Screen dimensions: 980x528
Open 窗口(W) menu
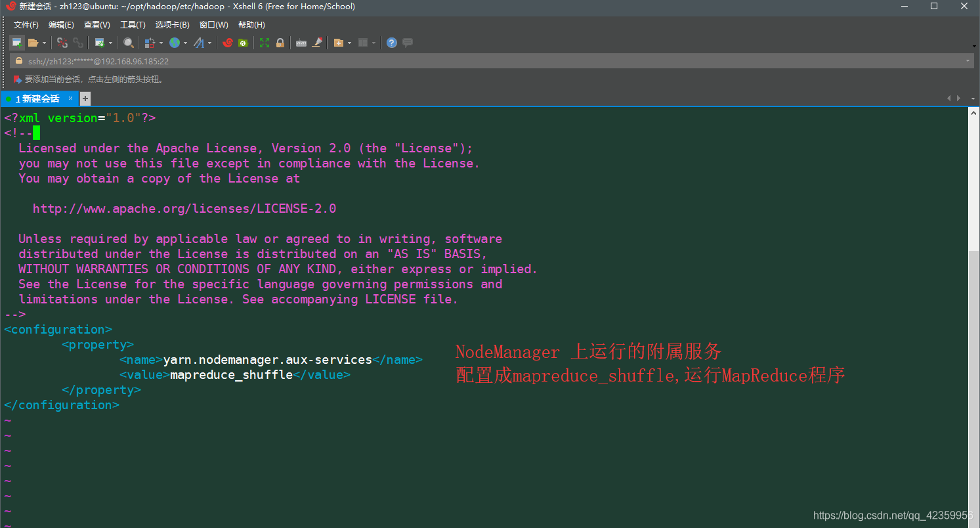tap(214, 25)
